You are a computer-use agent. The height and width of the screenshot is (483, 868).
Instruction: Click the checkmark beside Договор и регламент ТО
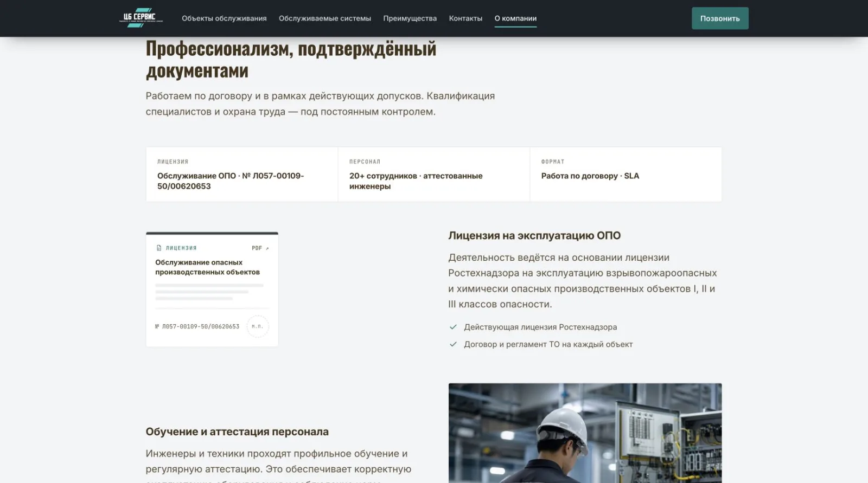click(x=453, y=344)
